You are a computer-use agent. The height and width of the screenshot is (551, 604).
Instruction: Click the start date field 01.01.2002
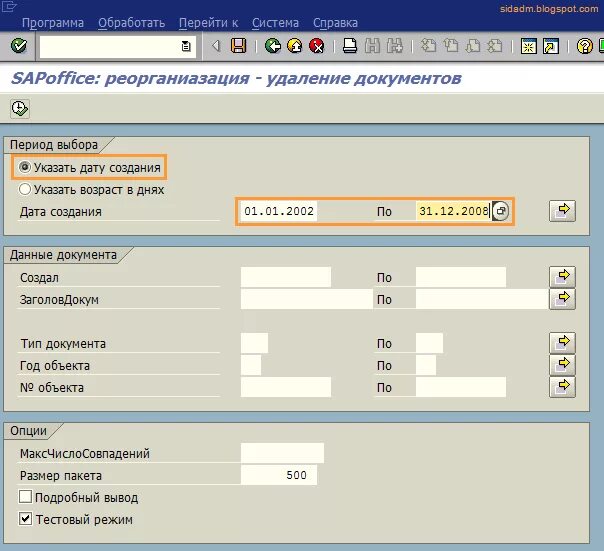tap(279, 211)
